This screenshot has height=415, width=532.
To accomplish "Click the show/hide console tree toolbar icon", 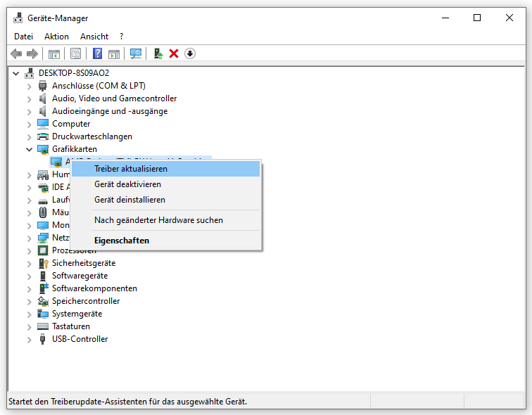I will 54,53.
